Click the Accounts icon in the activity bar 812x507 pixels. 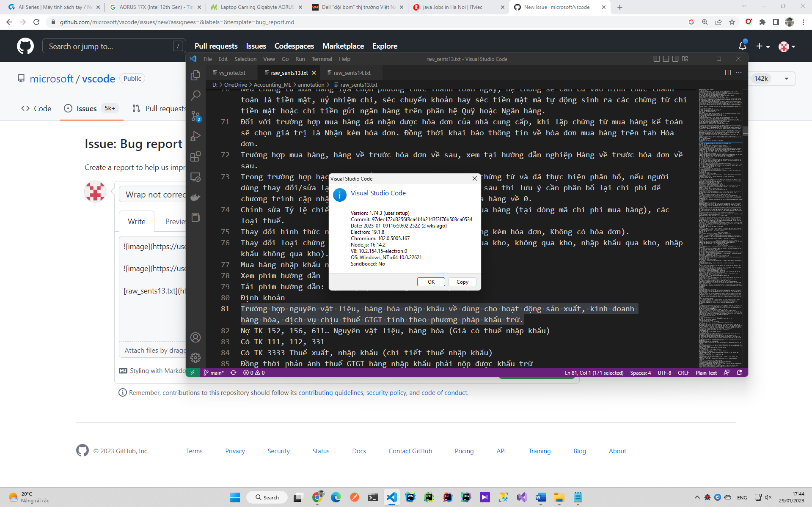pos(195,337)
